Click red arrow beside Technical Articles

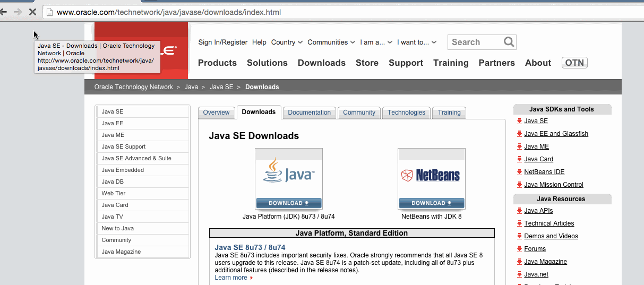point(520,223)
